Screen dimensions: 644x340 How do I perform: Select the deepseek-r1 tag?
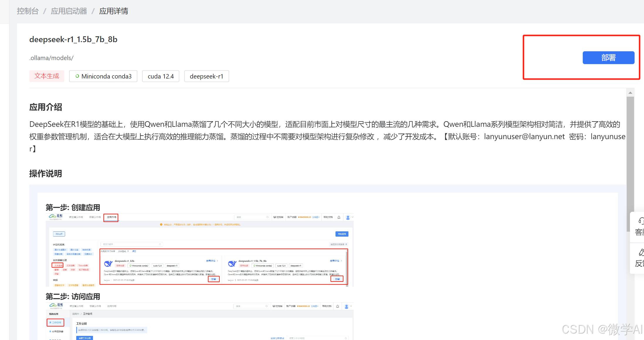[206, 76]
